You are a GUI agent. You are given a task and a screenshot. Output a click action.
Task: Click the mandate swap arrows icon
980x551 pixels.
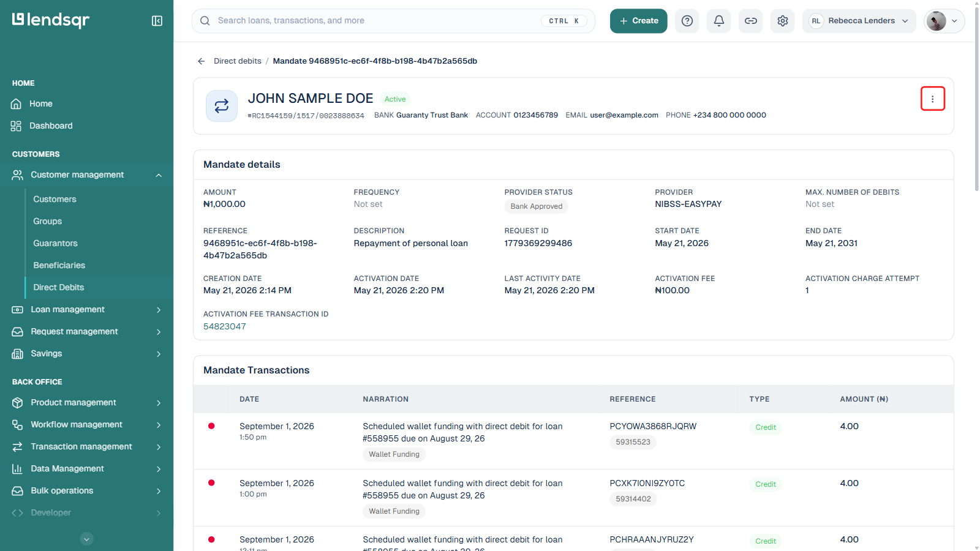coord(222,106)
